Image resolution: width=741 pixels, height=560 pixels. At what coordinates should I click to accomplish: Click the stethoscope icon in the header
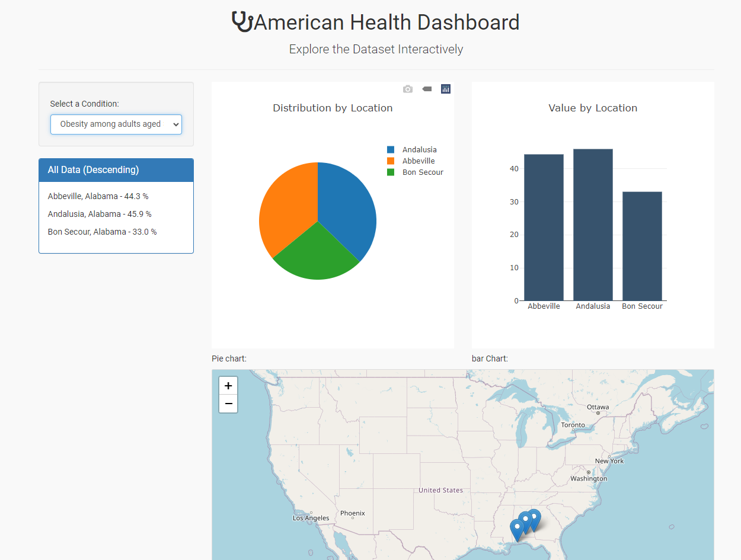[x=242, y=22]
